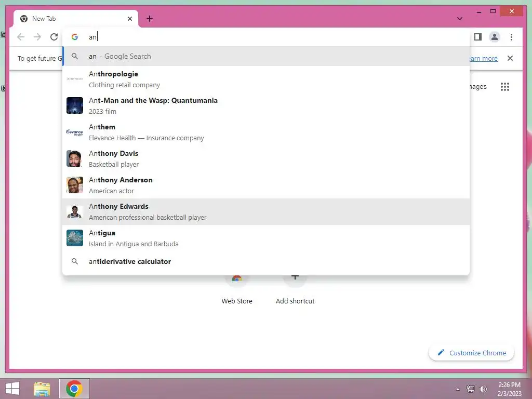Open Chrome's three-dot menu
The width and height of the screenshot is (532, 399).
click(x=511, y=37)
